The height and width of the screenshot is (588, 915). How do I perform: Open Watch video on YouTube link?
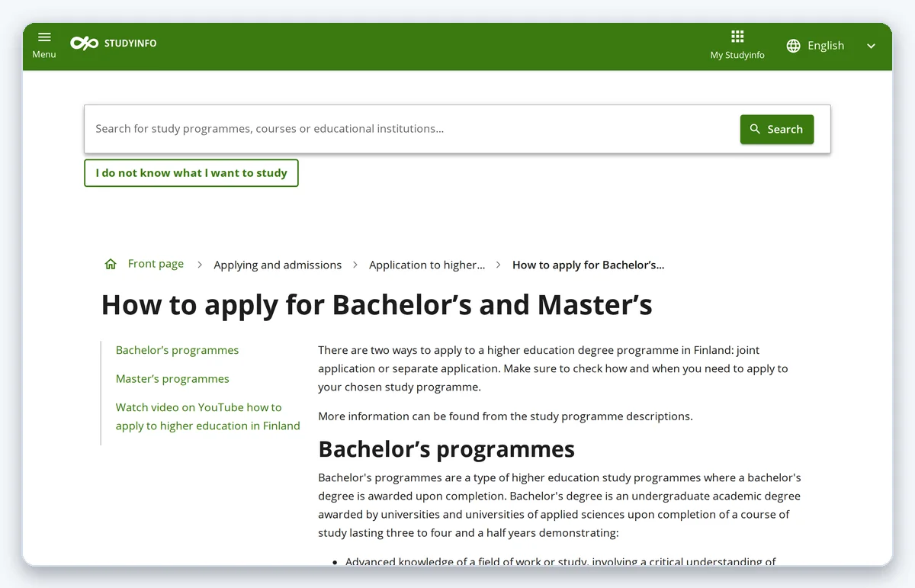tap(208, 416)
